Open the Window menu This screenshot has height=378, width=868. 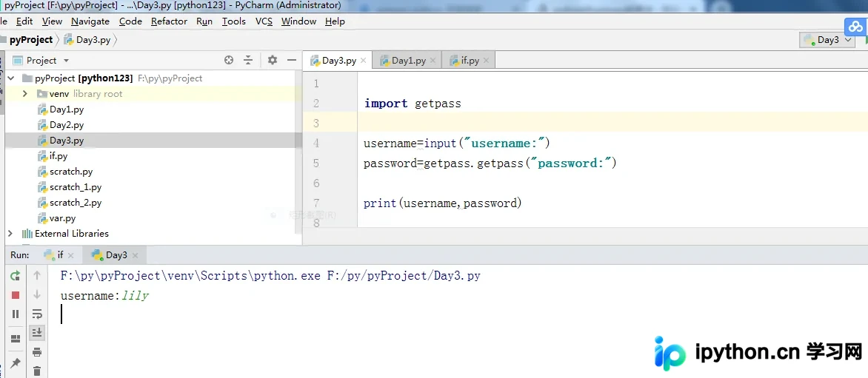299,21
